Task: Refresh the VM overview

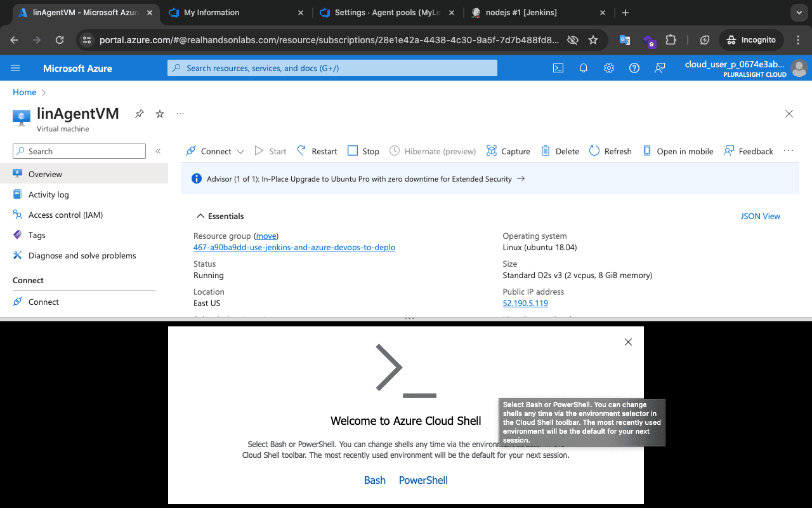Action: click(610, 151)
